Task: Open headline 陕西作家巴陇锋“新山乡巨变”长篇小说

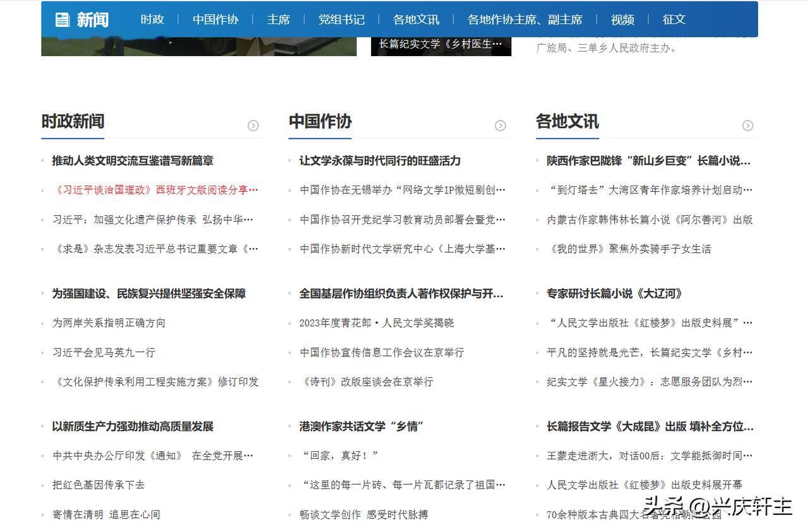Action: (x=649, y=161)
